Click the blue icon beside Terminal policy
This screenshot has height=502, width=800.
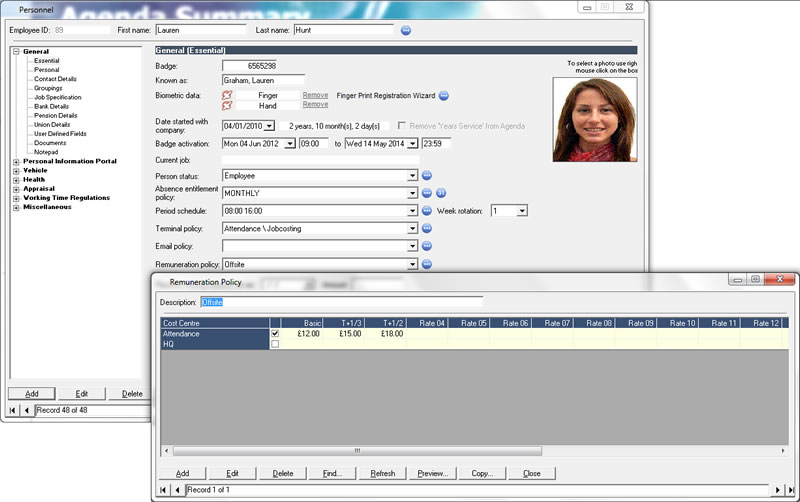tap(426, 228)
